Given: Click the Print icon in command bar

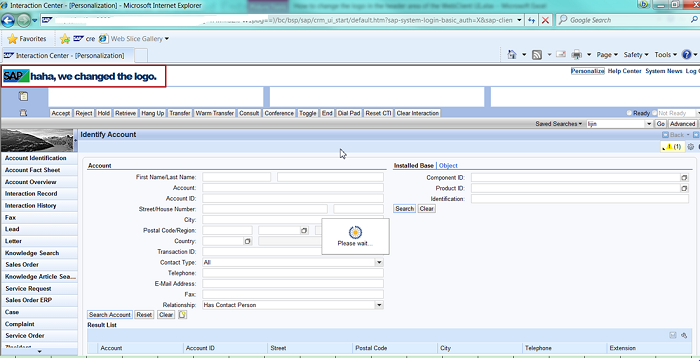Looking at the screenshot, I should tap(577, 55).
